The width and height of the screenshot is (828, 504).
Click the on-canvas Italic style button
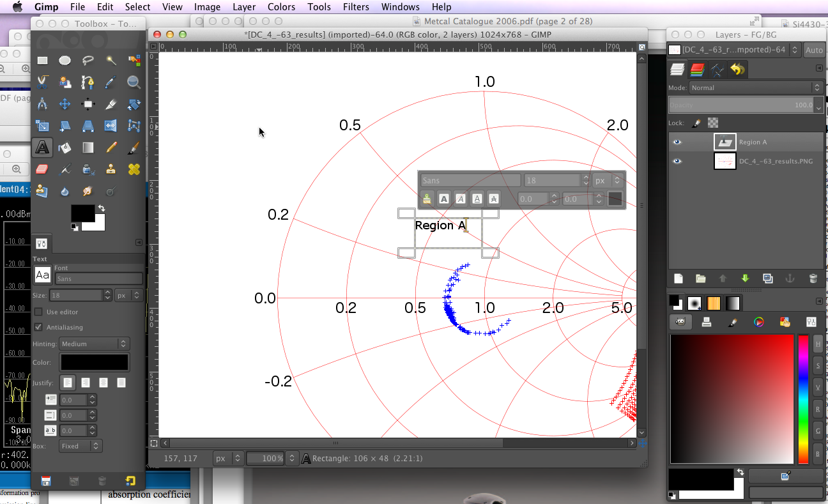pos(461,199)
